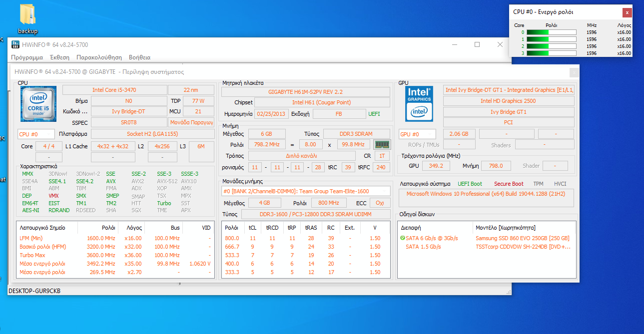644x334 pixels.
Task: Select the LFM (Min) operating point row
Action: tap(115, 238)
